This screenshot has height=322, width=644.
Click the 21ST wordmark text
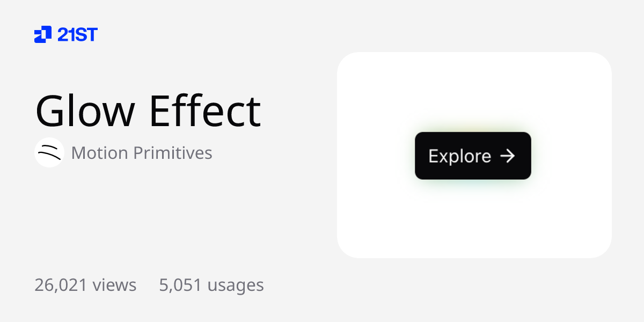[77, 35]
